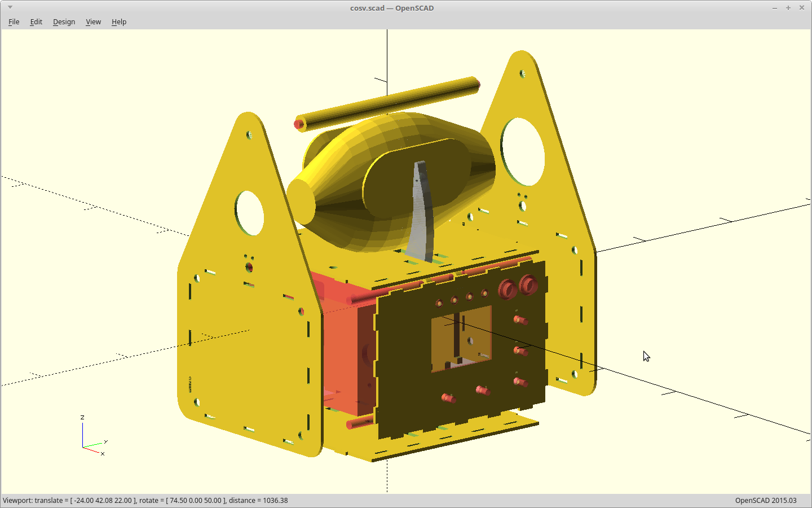Open the Edit menu

pyautogui.click(x=36, y=22)
